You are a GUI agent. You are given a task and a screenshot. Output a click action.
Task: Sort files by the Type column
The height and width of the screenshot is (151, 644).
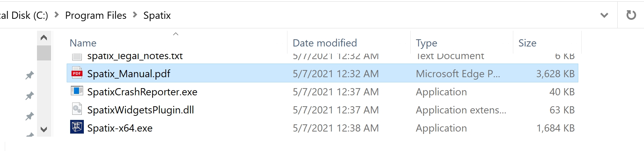(426, 43)
